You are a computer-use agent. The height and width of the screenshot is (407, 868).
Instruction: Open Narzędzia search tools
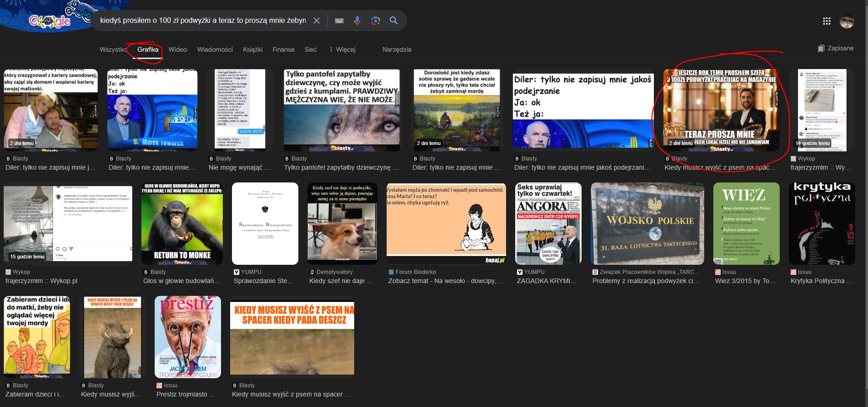(x=397, y=49)
